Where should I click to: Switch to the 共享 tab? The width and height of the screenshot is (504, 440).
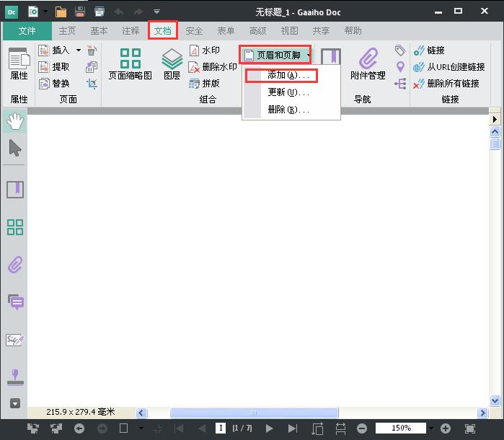(x=321, y=31)
